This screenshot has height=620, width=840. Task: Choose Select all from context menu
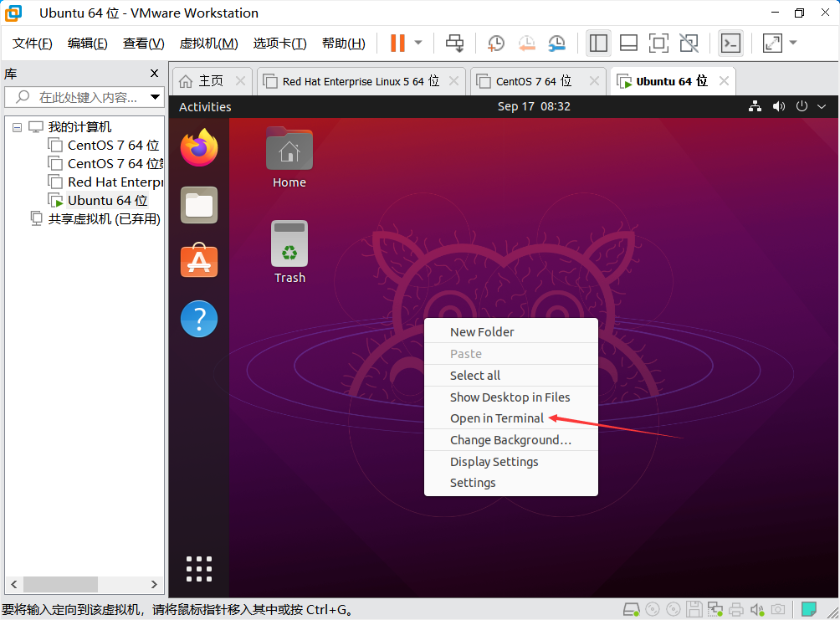[511, 376]
